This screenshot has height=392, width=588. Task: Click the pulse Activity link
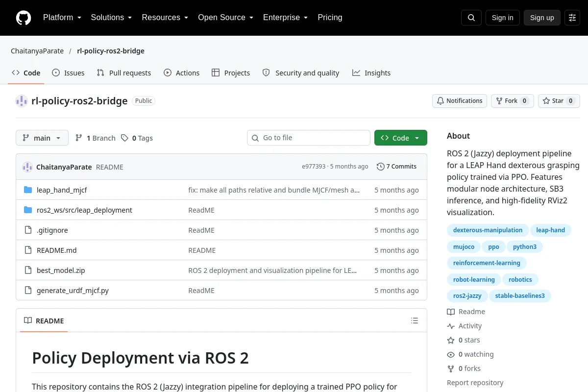pyautogui.click(x=465, y=326)
